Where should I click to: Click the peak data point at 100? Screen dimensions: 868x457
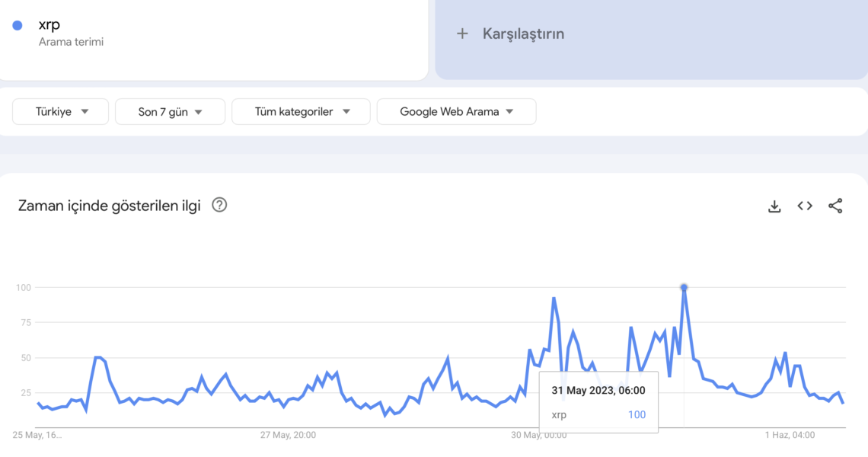[x=684, y=287]
